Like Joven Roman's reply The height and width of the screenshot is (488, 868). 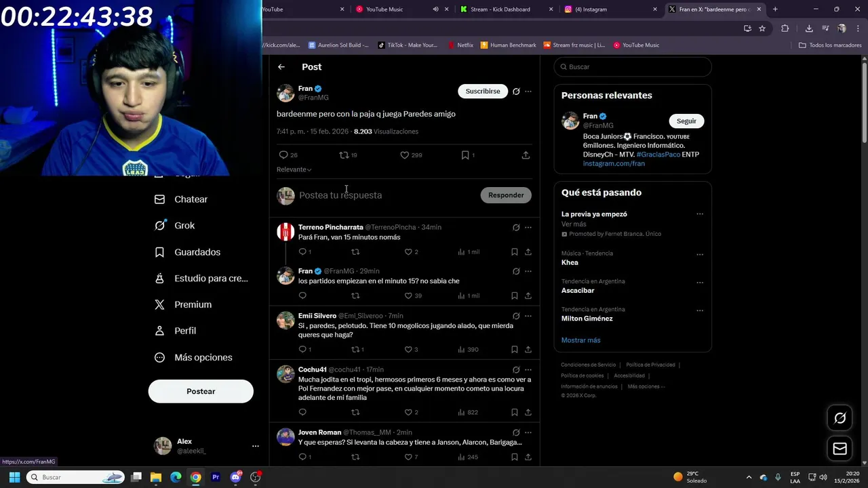408,457
